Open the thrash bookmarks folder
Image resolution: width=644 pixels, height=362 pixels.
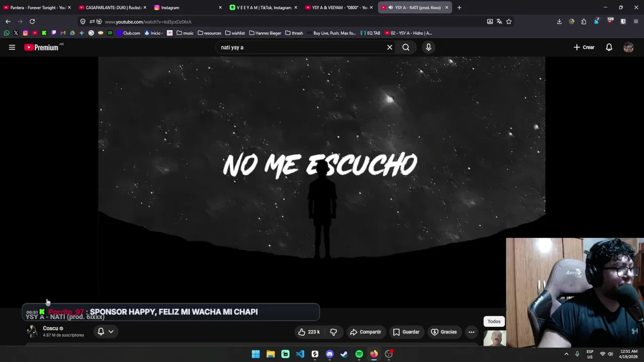click(294, 33)
